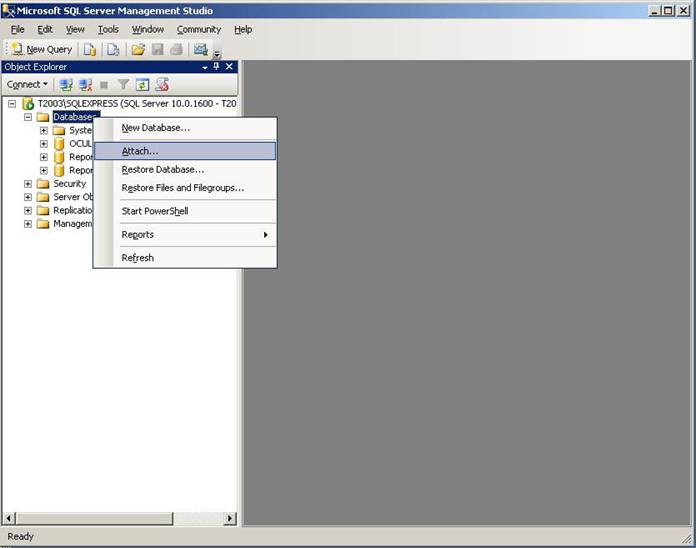Open Object Explorer window position dropdown arrow
Viewport: 696px width, 548px height.
point(205,67)
